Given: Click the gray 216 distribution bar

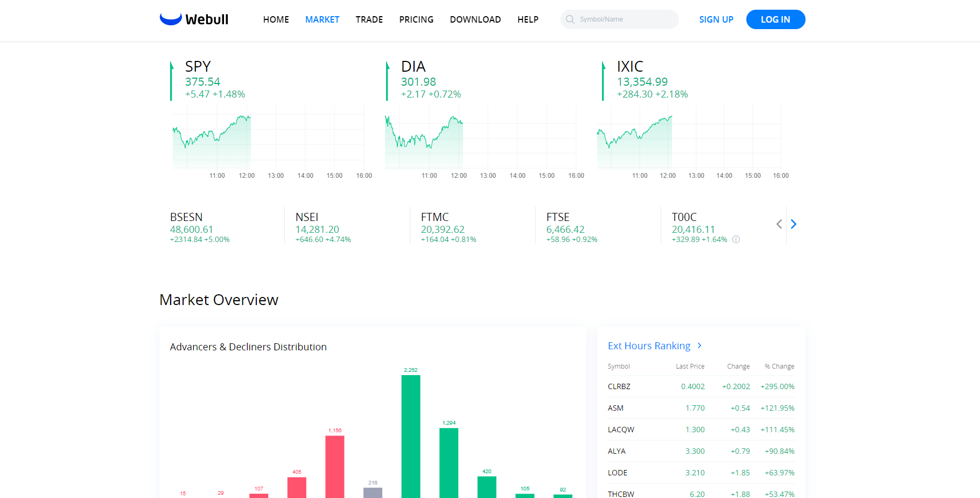Looking at the screenshot, I should [373, 493].
